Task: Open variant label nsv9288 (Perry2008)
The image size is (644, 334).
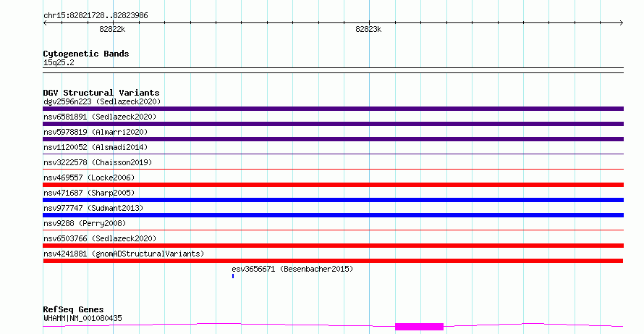Action: click(85, 223)
